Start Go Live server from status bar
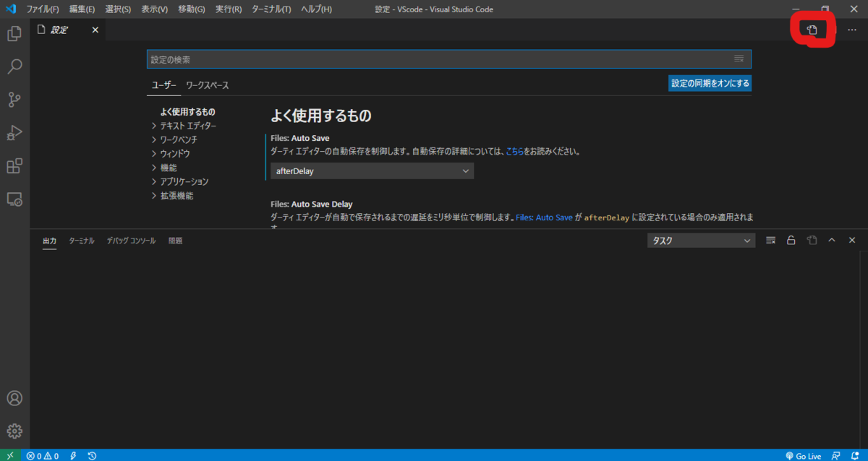This screenshot has width=868, height=461. coord(803,455)
